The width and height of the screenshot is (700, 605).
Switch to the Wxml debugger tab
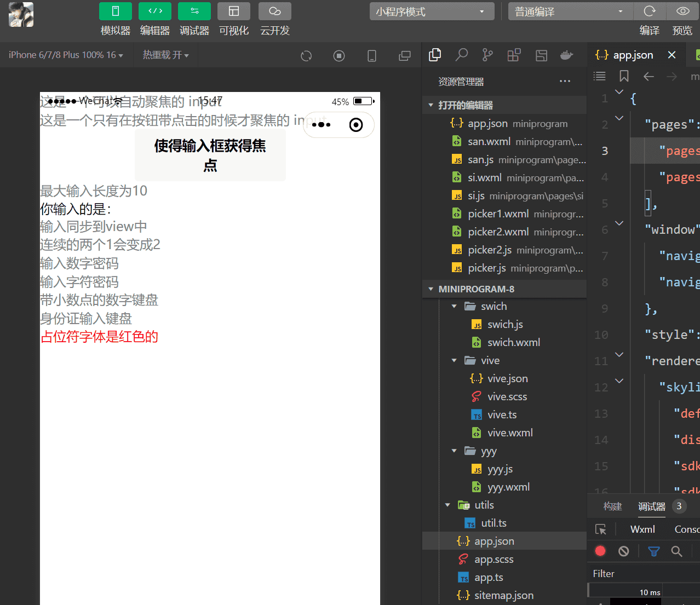point(642,529)
